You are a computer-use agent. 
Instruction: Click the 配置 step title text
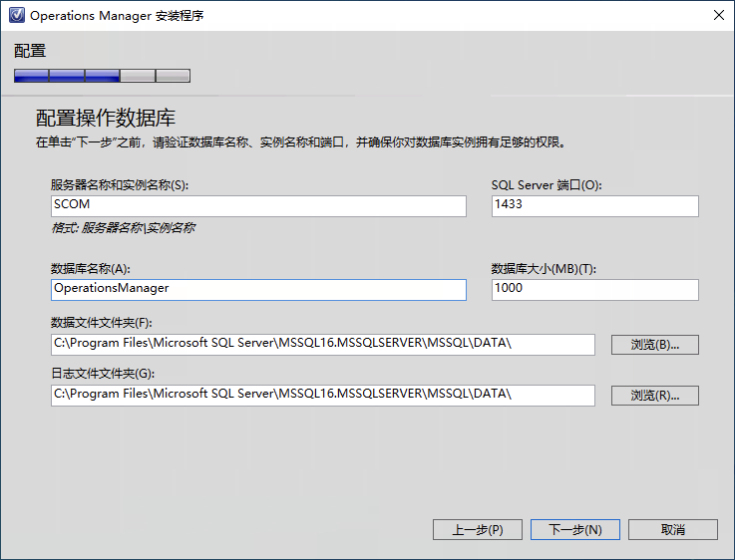pos(30,51)
